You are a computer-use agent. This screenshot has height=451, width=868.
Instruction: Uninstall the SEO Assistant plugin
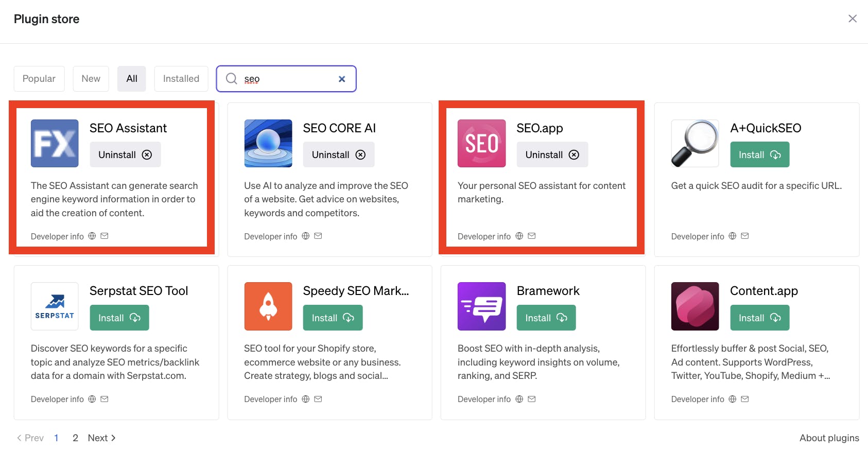(x=126, y=154)
